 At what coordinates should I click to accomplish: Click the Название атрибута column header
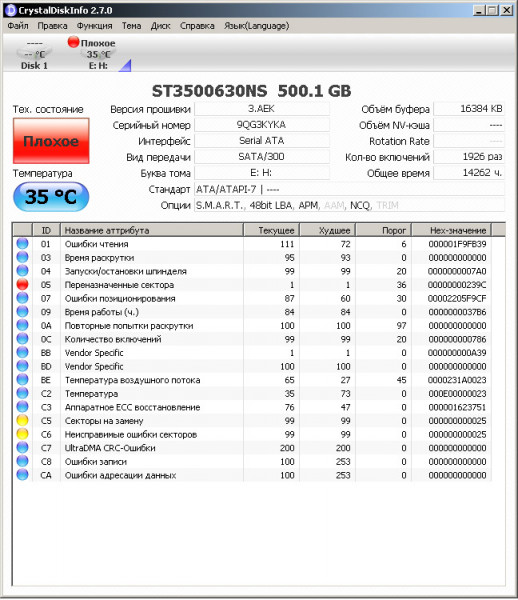(x=151, y=230)
